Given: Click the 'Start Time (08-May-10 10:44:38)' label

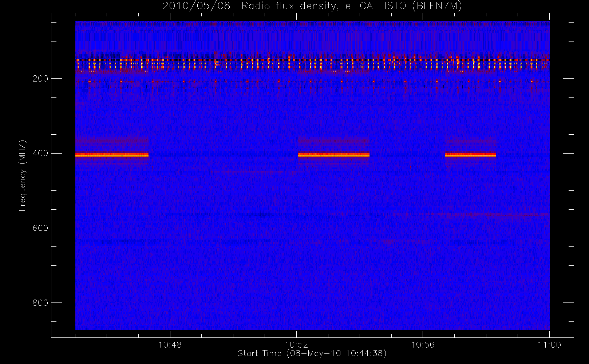Looking at the screenshot, I should [312, 353].
